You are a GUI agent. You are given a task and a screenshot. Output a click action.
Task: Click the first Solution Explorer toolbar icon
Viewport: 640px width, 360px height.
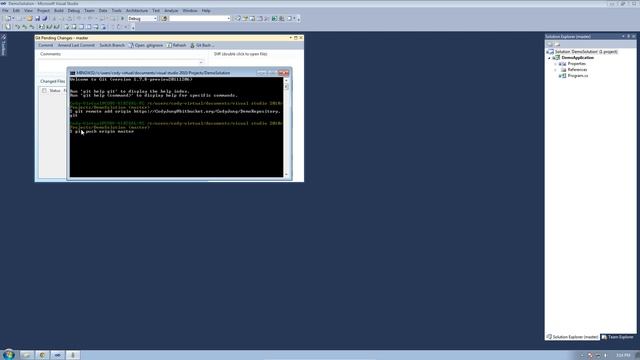(x=550, y=44)
